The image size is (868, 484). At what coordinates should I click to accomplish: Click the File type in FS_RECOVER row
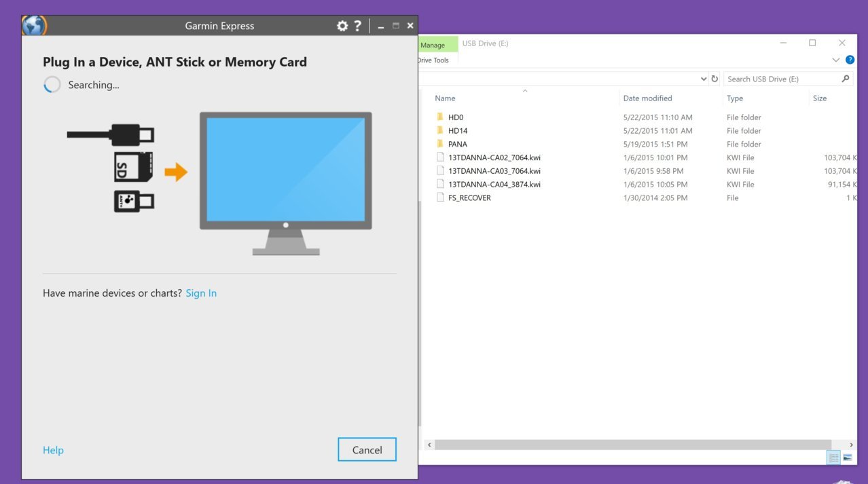click(x=733, y=198)
